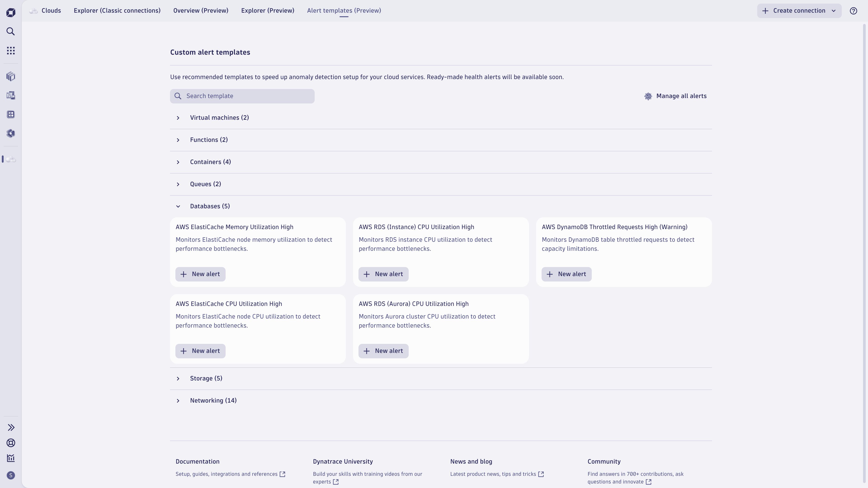The image size is (868, 488).
Task: Switch to Explorer (Classic connections) tab
Action: [x=117, y=11]
